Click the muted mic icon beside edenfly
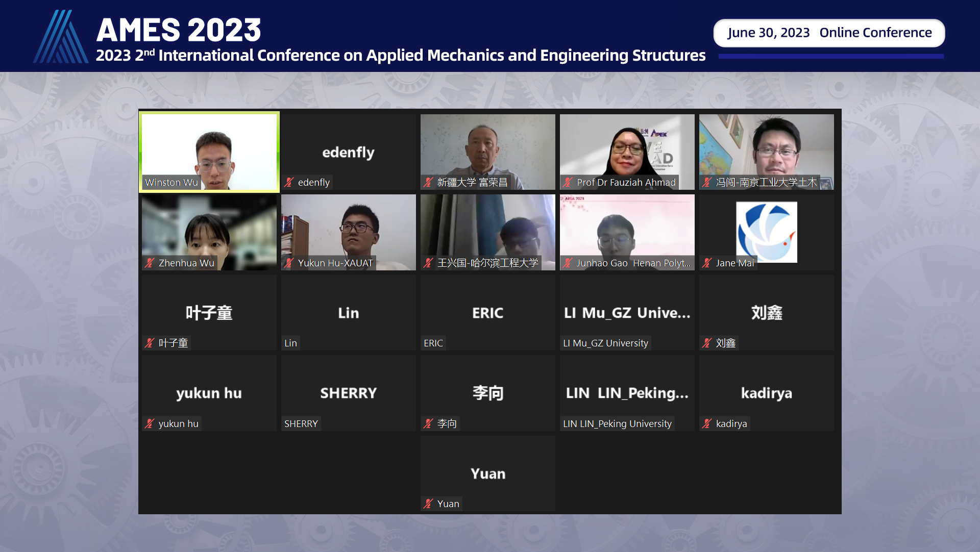 coord(289,182)
